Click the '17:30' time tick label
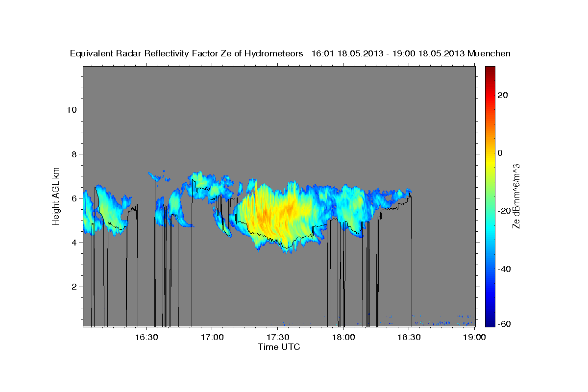This screenshot has height=392, width=588. point(278,337)
